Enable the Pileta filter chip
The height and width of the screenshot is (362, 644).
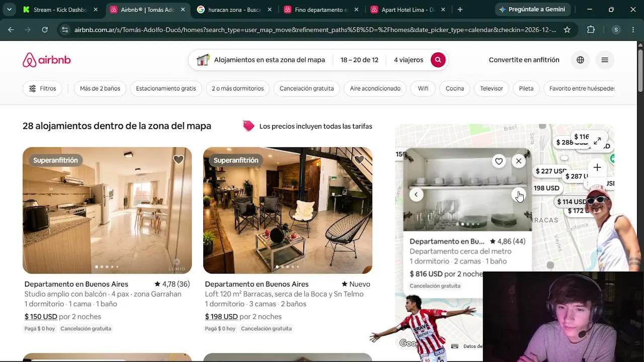(x=526, y=88)
